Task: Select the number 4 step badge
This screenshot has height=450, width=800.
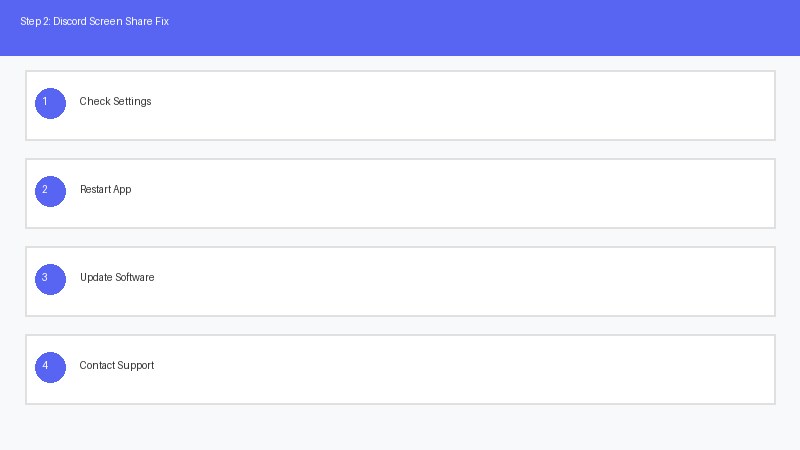Action: click(50, 367)
